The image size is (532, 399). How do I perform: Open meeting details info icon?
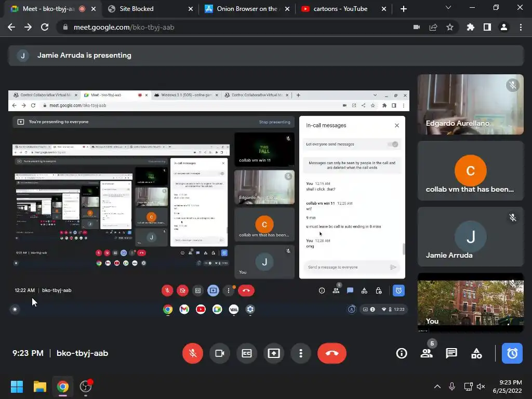point(402,353)
